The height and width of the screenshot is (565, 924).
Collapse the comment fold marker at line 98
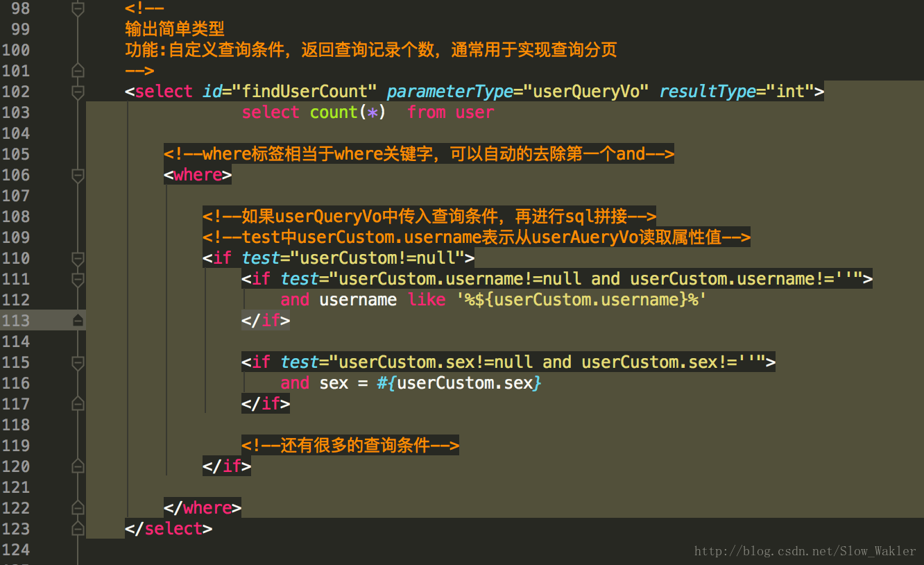pyautogui.click(x=78, y=9)
